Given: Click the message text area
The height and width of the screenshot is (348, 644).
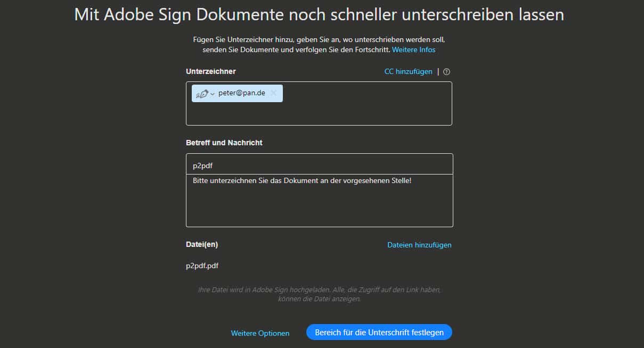Looking at the screenshot, I should [x=320, y=201].
